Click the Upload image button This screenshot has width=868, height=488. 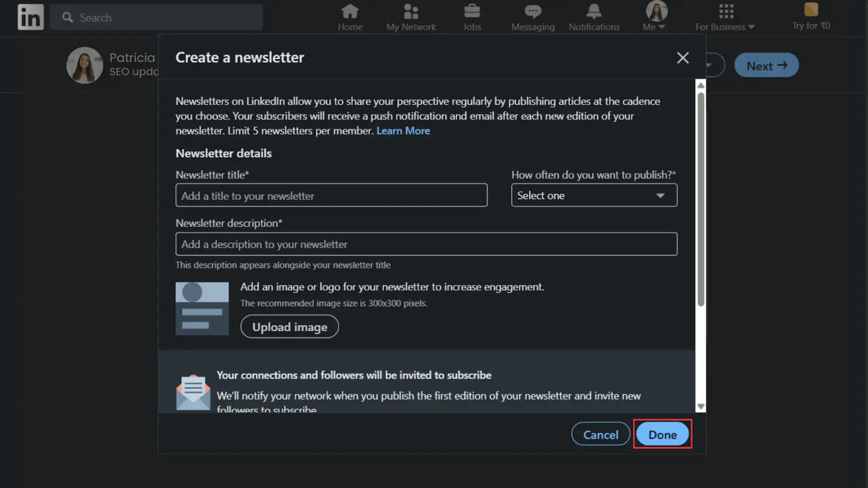[289, 326]
